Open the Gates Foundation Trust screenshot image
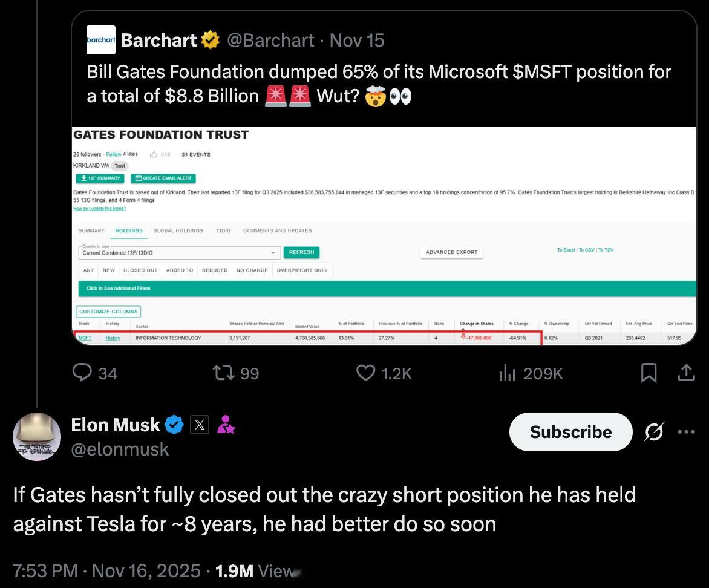The width and height of the screenshot is (709, 588). tap(384, 236)
